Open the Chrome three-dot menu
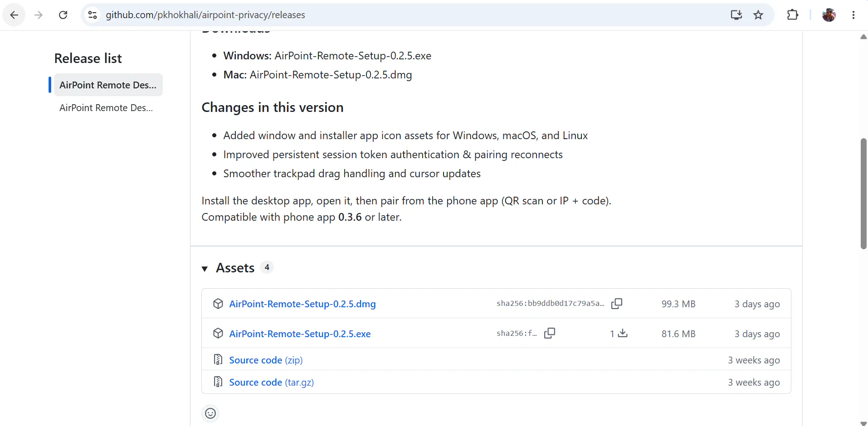The image size is (868, 426). pos(853,15)
